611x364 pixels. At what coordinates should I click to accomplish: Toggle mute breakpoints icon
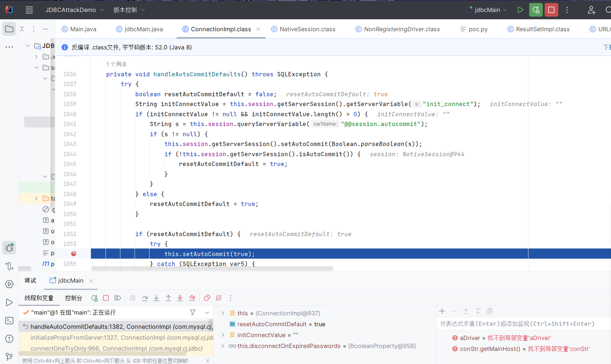219,298
